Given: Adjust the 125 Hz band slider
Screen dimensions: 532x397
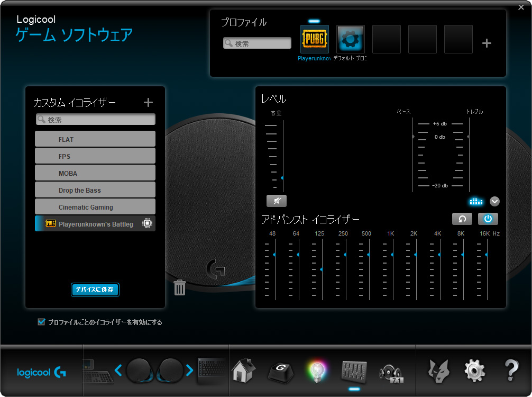Looking at the screenshot, I should (322, 269).
